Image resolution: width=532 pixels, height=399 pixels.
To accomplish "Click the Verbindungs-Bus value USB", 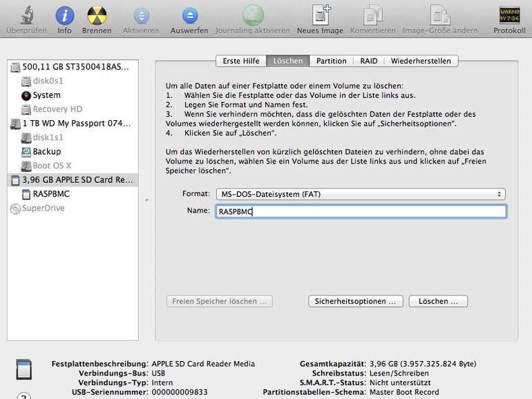I will click(x=158, y=373).
